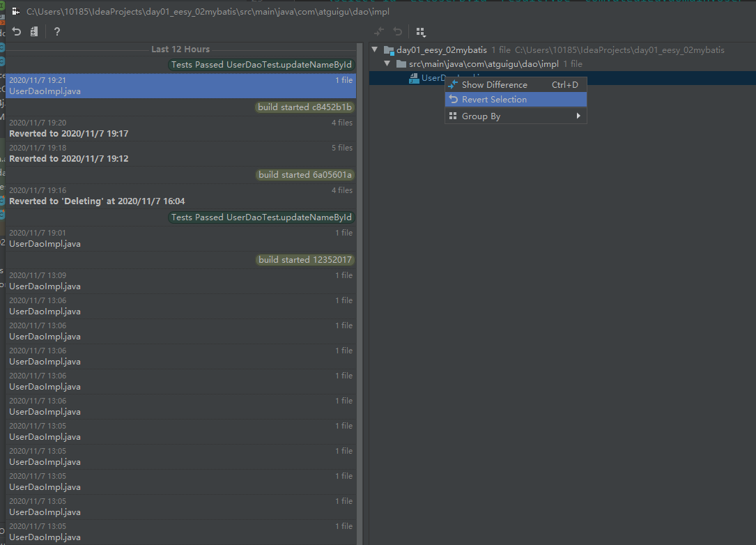Click the Group By icon in the right toolbar
This screenshot has height=545, width=756.
(420, 32)
